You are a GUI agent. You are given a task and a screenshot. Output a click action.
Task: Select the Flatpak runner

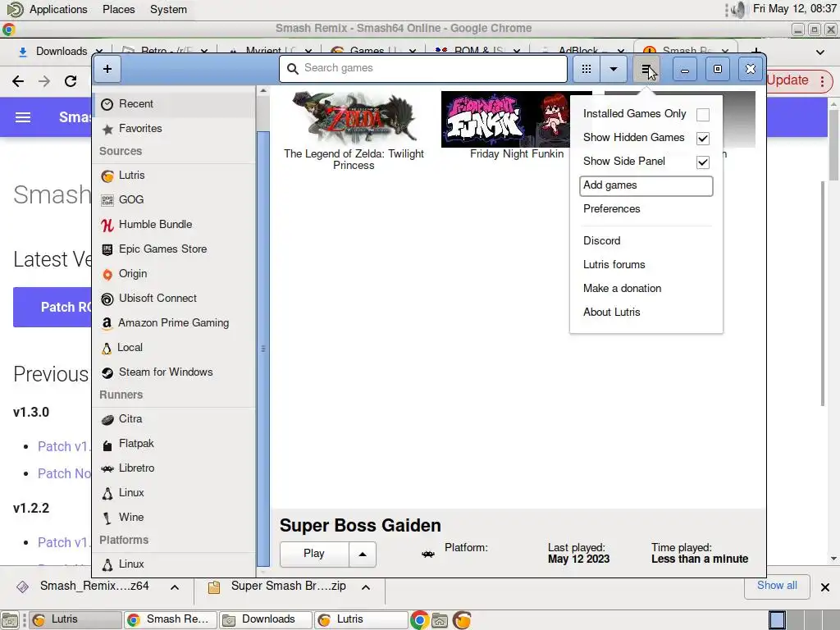tap(174, 444)
